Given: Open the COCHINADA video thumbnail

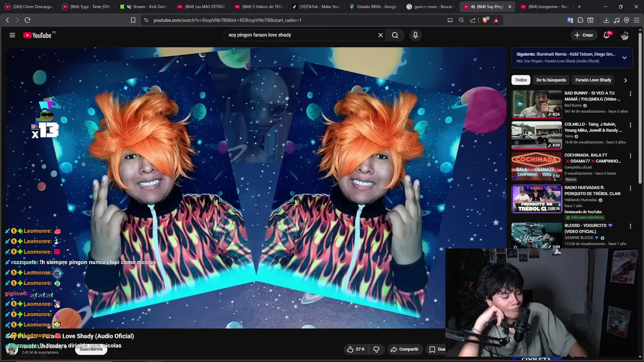Looking at the screenshot, I should tap(537, 167).
